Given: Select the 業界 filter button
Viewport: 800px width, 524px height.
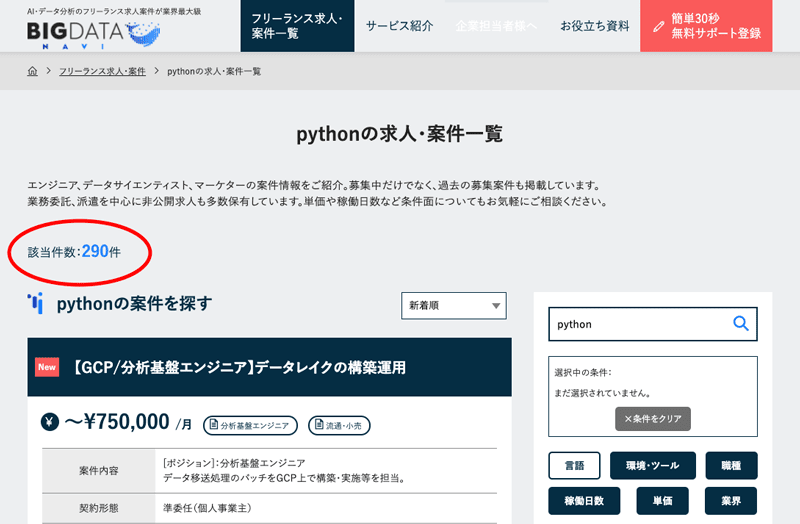Looking at the screenshot, I should (731, 501).
